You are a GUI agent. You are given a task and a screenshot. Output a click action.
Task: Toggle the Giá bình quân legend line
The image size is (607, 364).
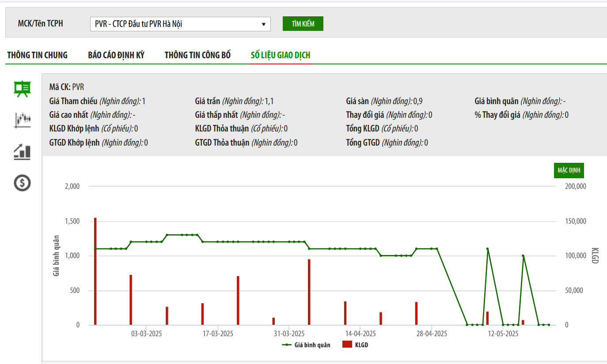[x=306, y=345]
